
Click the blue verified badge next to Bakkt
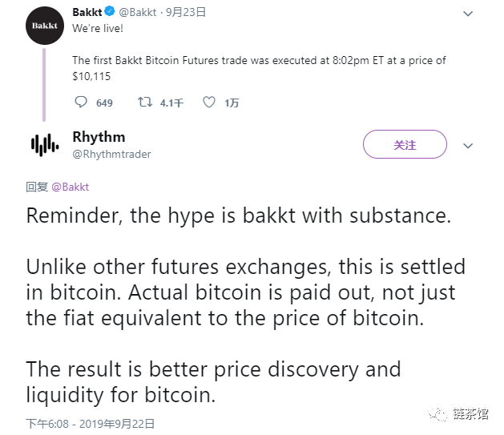click(x=110, y=11)
